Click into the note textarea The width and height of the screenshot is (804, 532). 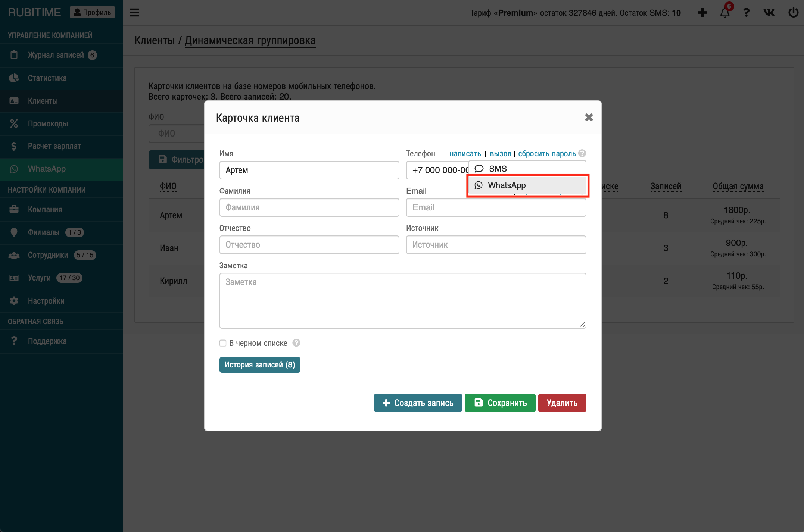[402, 300]
